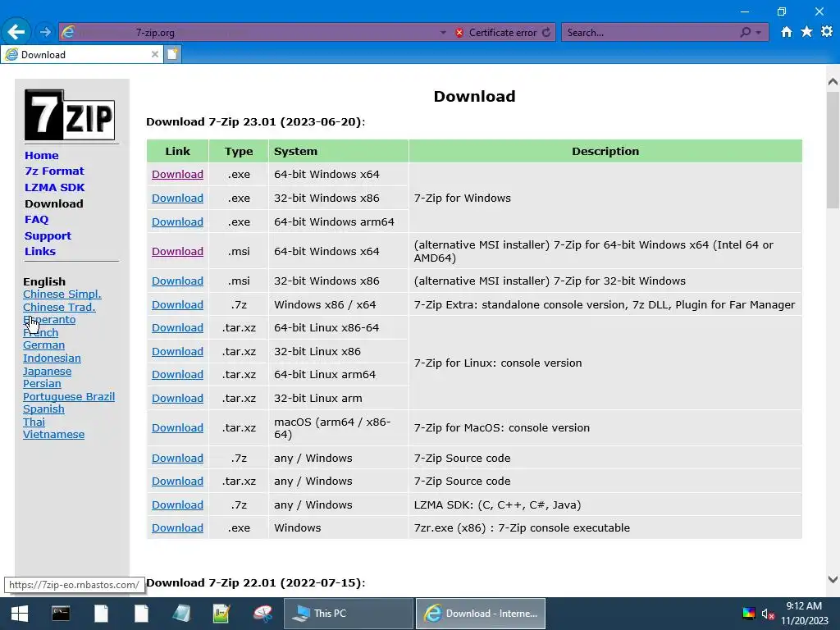Download the LZMA SDK .7z archive
The height and width of the screenshot is (630, 840).
177,504
